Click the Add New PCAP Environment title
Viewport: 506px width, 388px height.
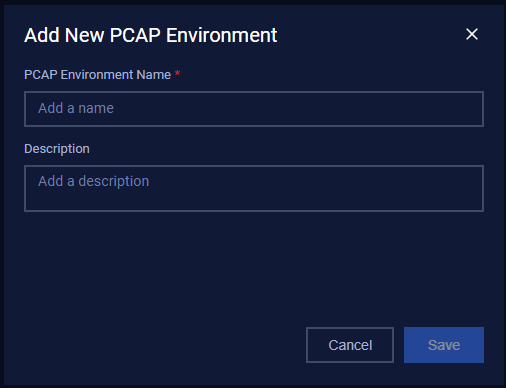tap(151, 35)
